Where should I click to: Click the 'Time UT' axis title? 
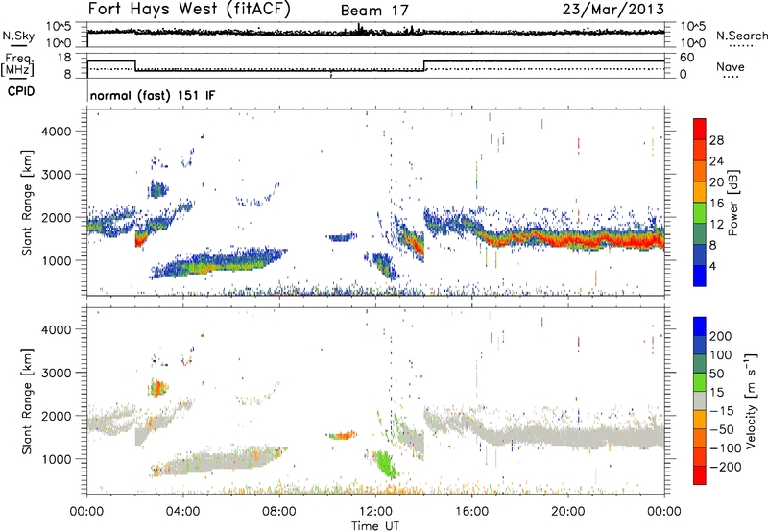[x=375, y=525]
